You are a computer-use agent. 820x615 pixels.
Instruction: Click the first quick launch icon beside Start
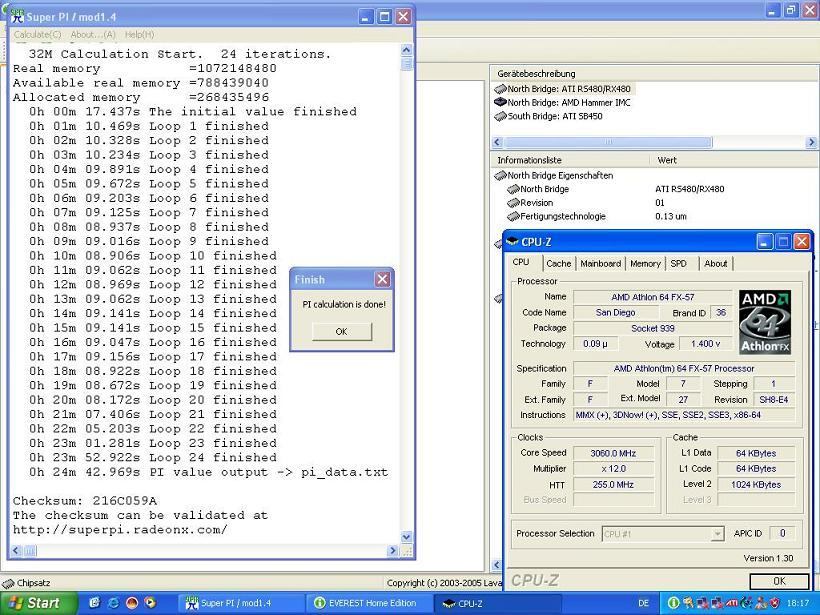click(95, 603)
